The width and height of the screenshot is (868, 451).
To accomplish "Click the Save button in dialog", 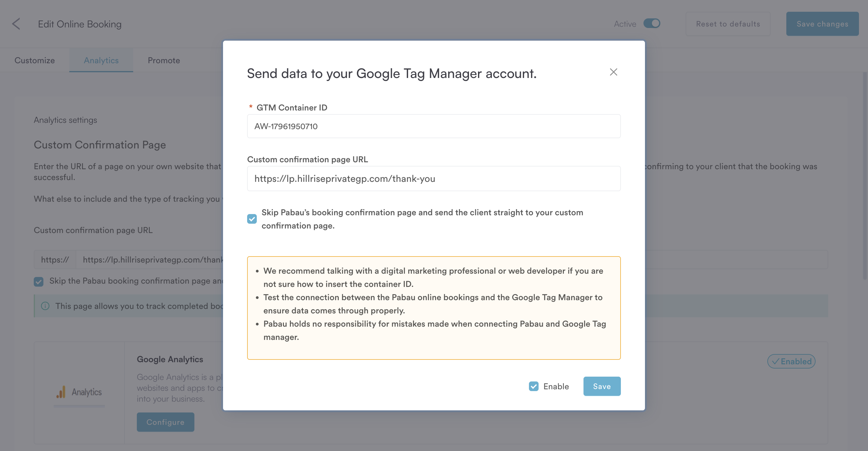I will click(x=602, y=386).
